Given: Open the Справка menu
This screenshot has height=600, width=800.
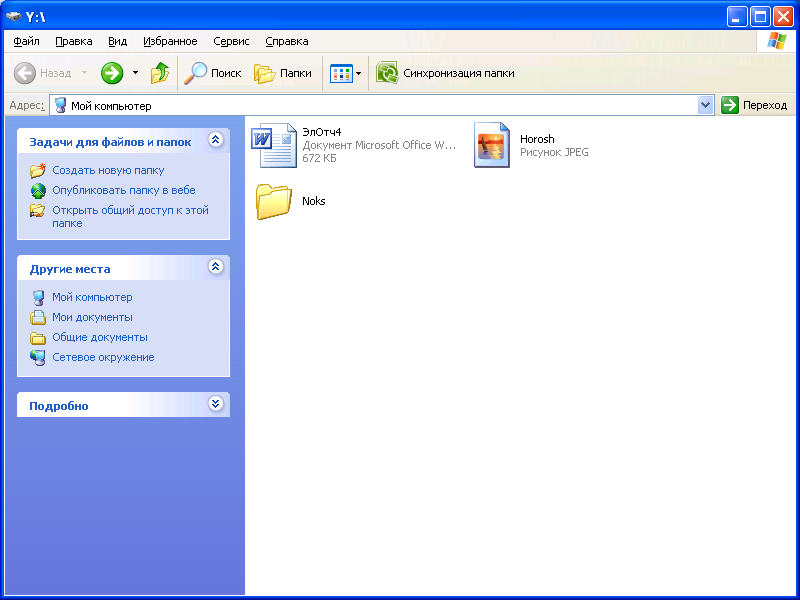Looking at the screenshot, I should click(x=287, y=41).
